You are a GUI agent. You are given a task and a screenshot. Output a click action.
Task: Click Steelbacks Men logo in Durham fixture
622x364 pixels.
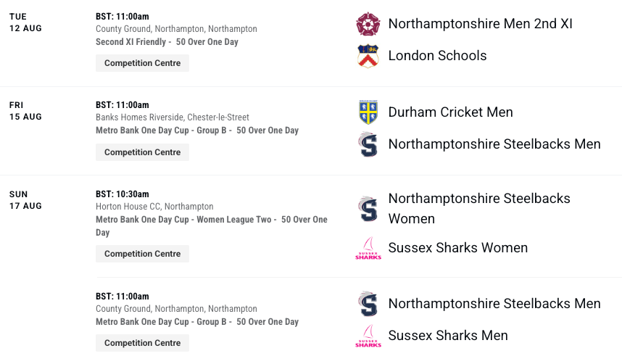pyautogui.click(x=368, y=144)
